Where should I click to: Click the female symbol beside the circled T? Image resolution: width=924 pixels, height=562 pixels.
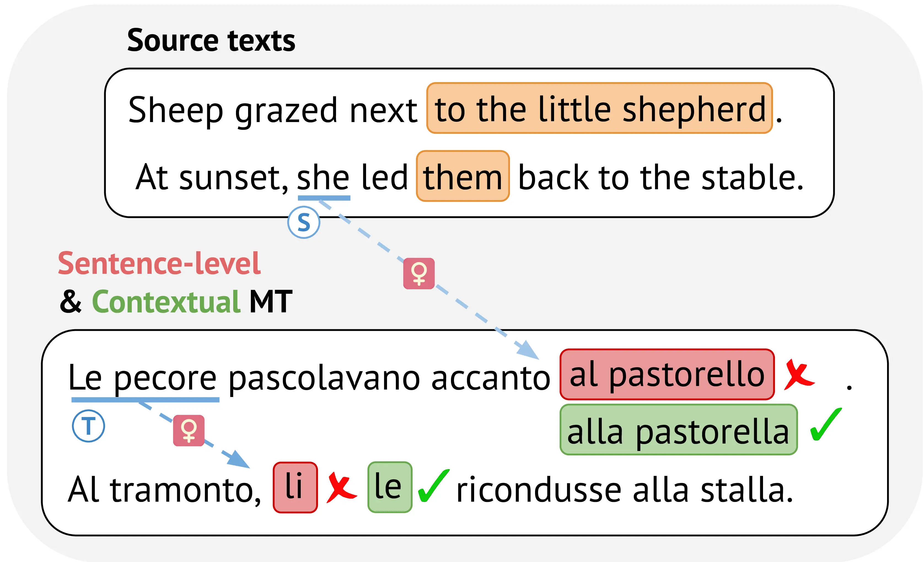(x=189, y=431)
